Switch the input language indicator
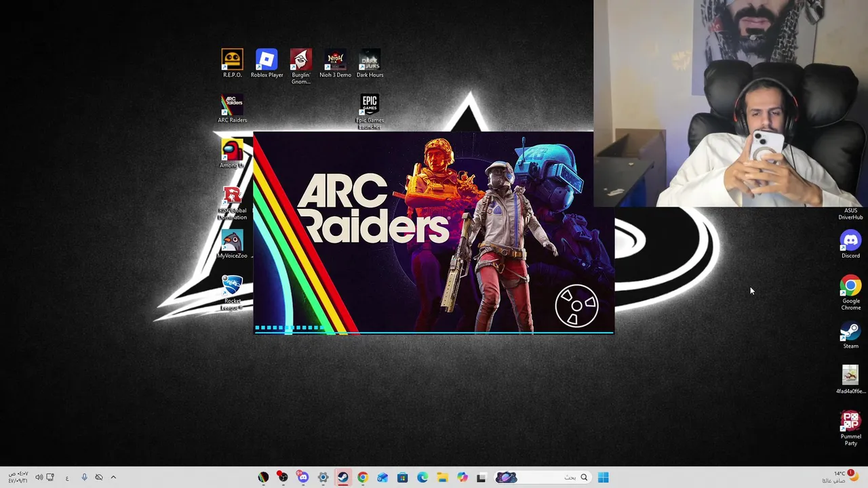 coord(67,478)
